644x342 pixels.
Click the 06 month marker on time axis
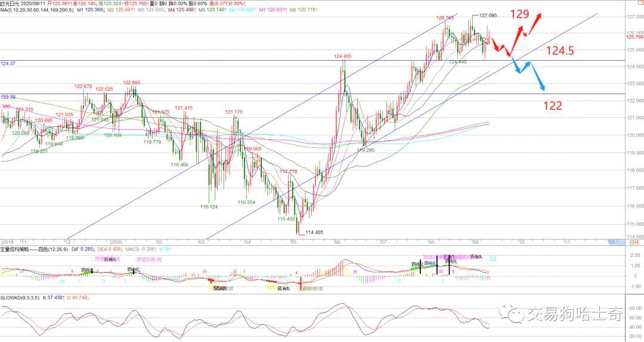tap(337, 242)
